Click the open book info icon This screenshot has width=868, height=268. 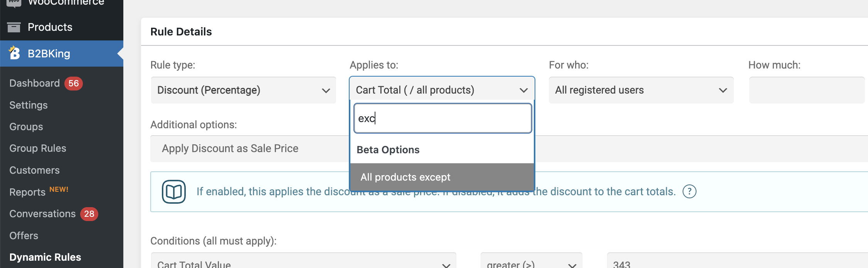pyautogui.click(x=173, y=191)
